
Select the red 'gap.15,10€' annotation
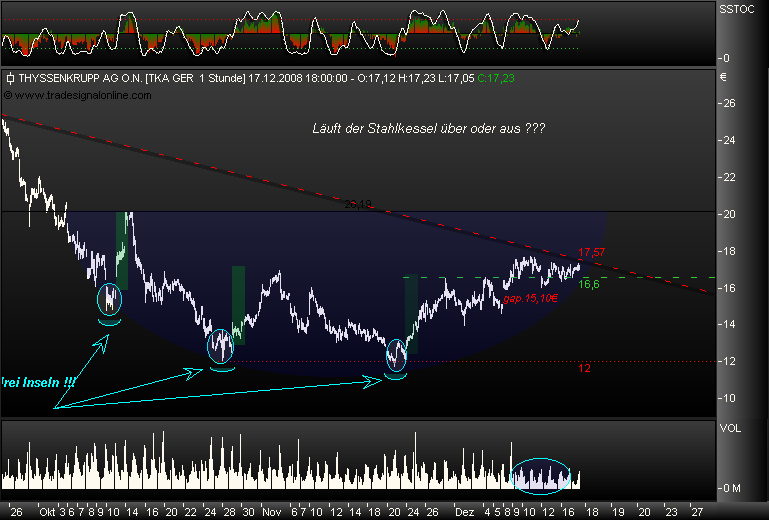click(x=530, y=298)
